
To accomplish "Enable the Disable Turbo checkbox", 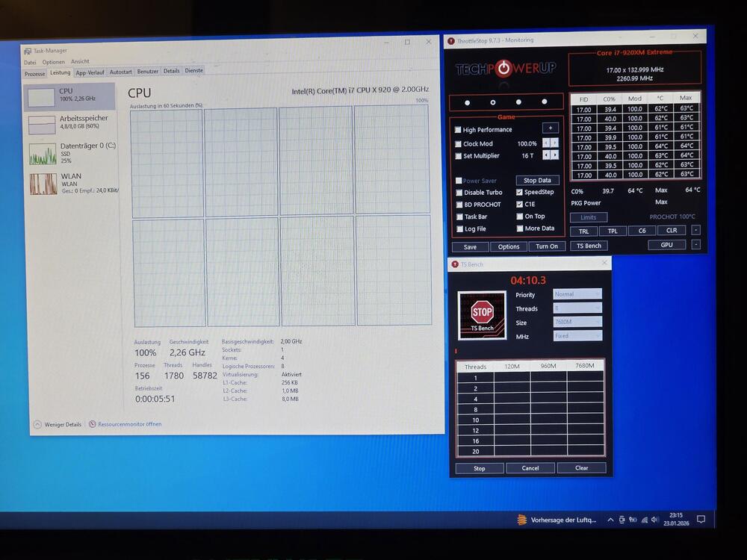I will click(x=459, y=193).
